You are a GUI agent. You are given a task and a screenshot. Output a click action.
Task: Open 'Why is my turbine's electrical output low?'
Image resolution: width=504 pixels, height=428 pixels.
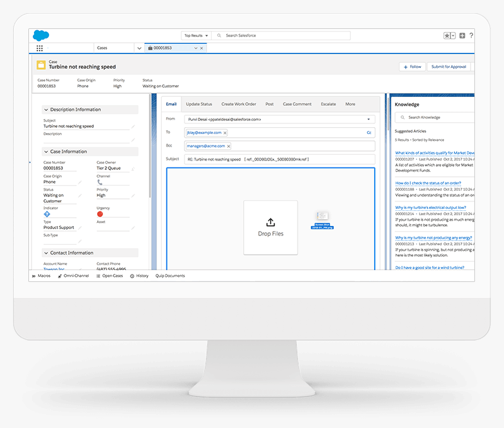click(431, 208)
